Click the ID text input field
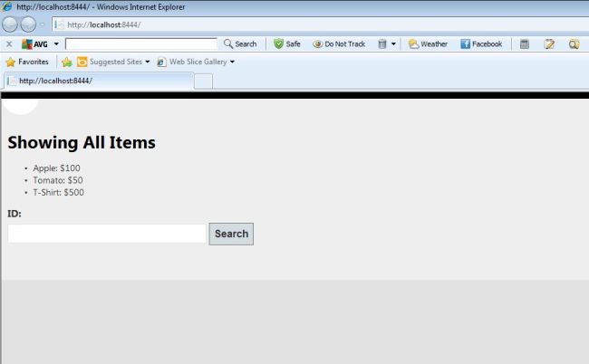 (107, 234)
